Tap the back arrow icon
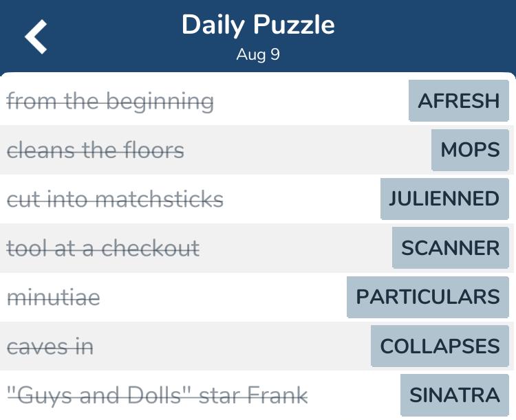Screen dimensions: 516x420 [x=36, y=36]
